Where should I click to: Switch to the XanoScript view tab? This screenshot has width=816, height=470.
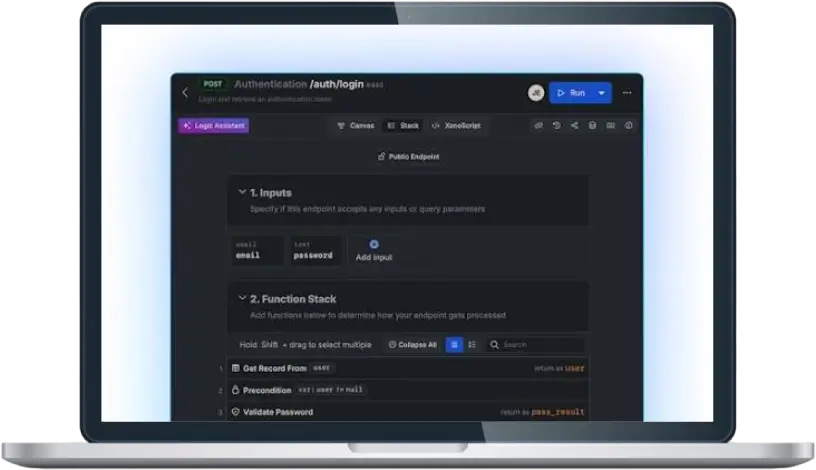point(456,125)
